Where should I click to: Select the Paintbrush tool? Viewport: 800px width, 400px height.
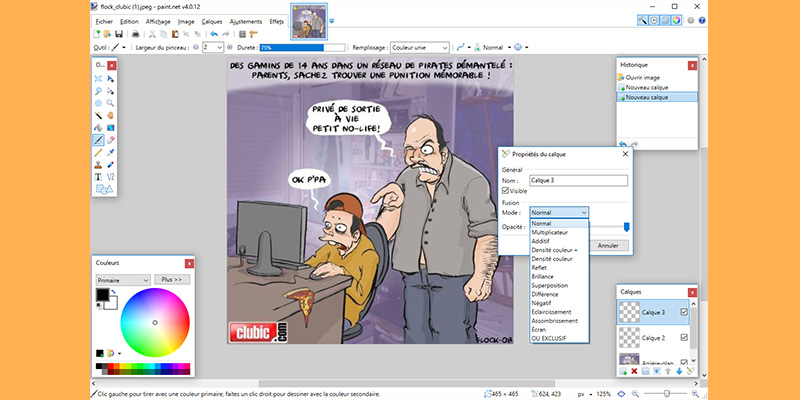point(98,140)
